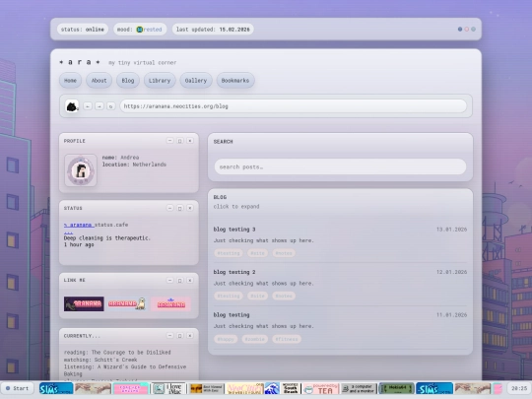Screen dimensions: 532x399
Task: Click the '...' link in the STATUS panel
Action: tap(68, 232)
